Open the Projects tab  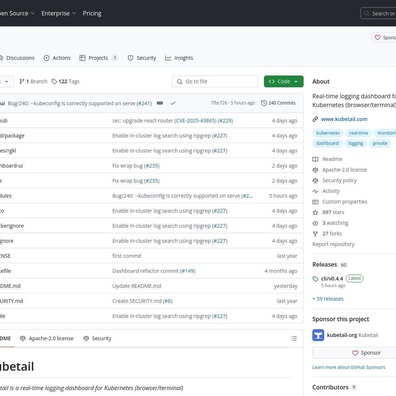point(99,58)
